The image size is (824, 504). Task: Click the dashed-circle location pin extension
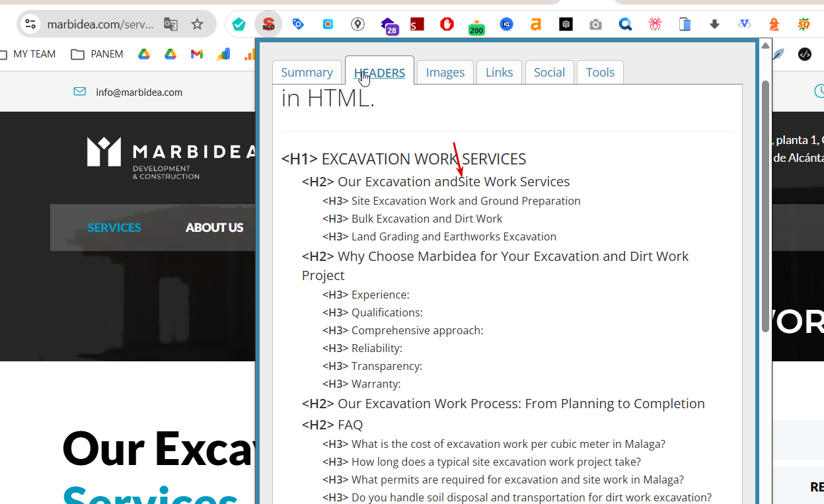click(357, 24)
